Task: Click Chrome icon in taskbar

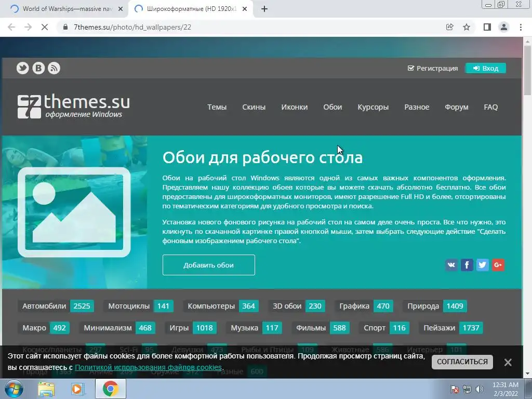Action: tap(110, 389)
